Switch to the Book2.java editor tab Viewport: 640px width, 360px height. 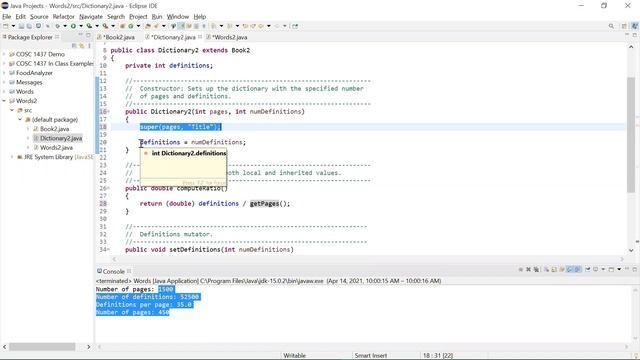119,37
